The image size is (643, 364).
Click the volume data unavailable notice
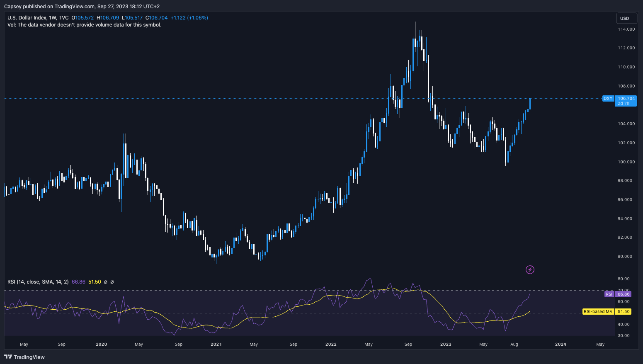[84, 25]
